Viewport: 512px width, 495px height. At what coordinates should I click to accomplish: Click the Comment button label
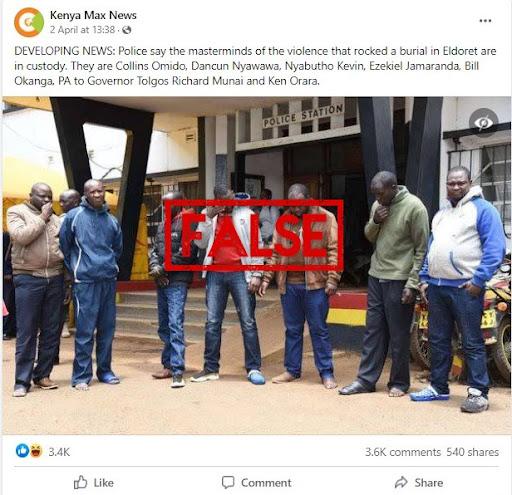(x=266, y=483)
